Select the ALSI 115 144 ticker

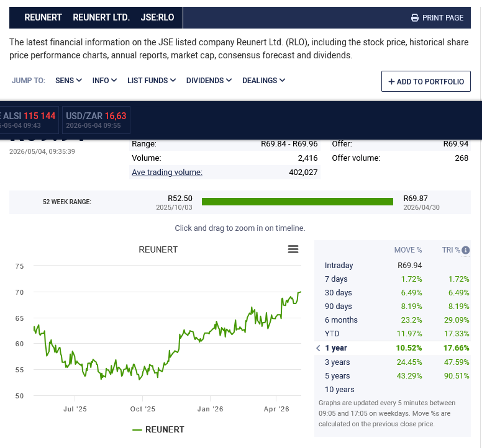tap(29, 120)
